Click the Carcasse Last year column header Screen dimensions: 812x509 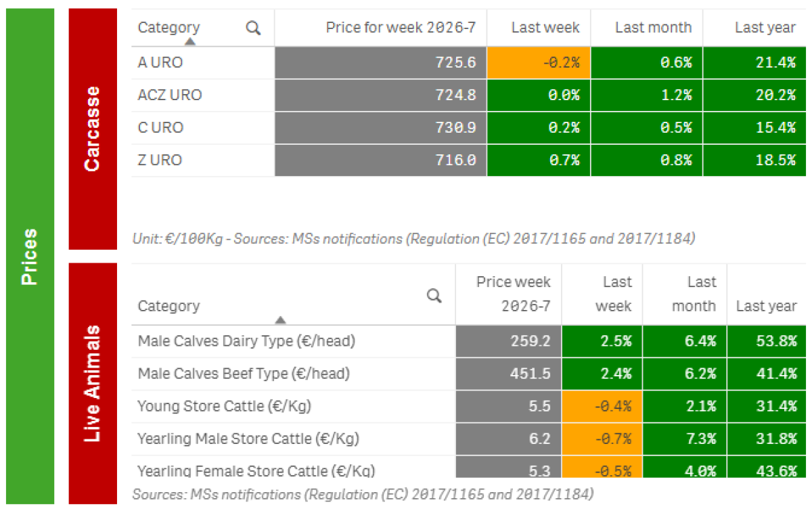pos(765,28)
